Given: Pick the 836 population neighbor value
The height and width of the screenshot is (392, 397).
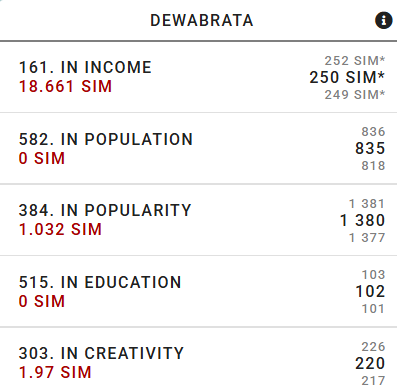Looking at the screenshot, I should (x=373, y=132).
